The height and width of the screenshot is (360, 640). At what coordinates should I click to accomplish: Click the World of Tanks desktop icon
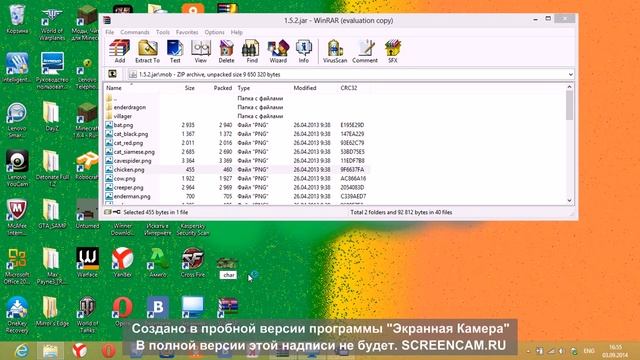87,315
